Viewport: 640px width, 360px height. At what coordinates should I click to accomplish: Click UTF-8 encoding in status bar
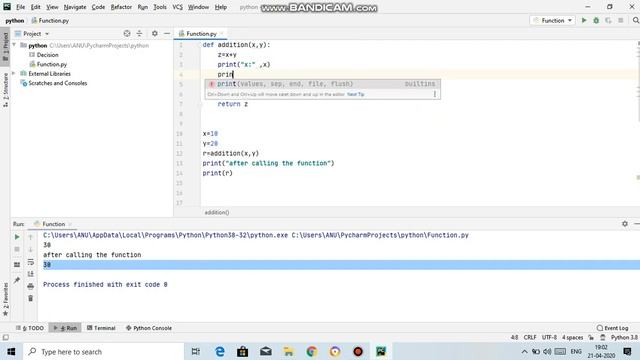point(549,338)
